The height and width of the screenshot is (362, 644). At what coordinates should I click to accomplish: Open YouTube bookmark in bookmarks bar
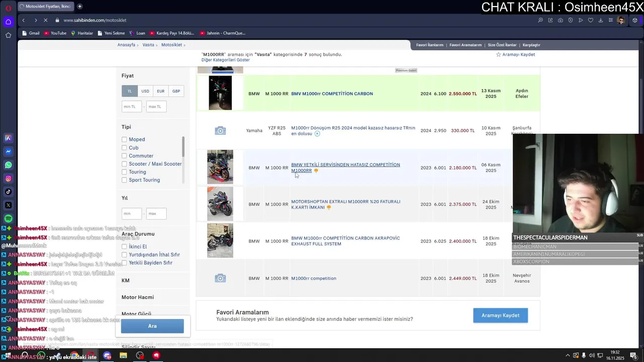pos(55,33)
